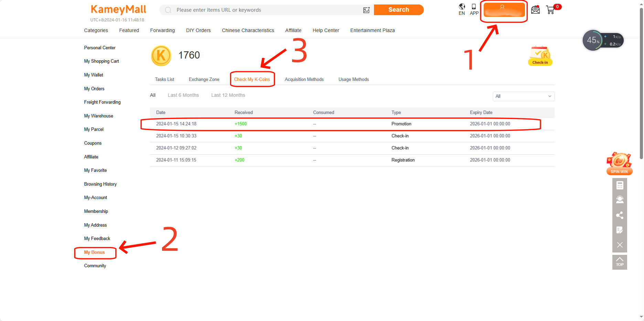Open the All type dropdown
Screen dimensions: 644x321
coord(523,96)
